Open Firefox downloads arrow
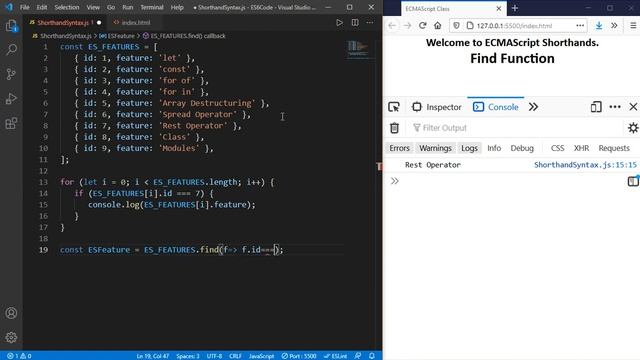This screenshot has width=640, height=360. pyautogui.click(x=599, y=25)
